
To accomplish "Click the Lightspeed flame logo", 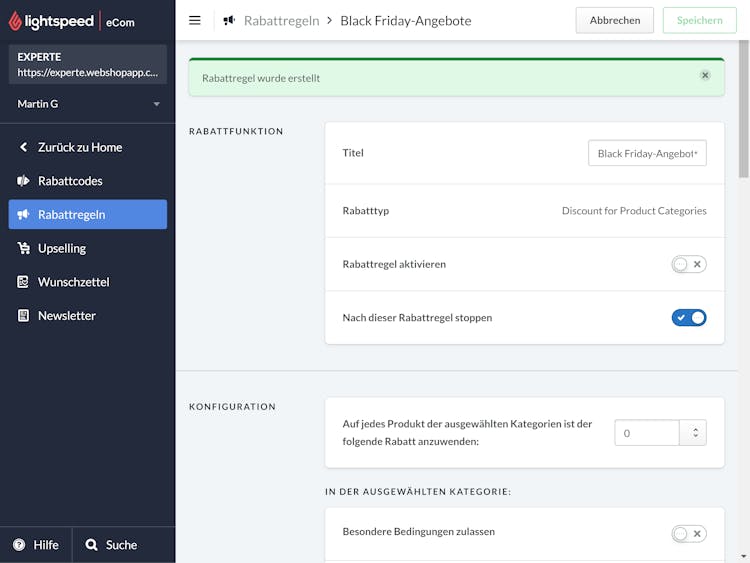I will (15, 21).
